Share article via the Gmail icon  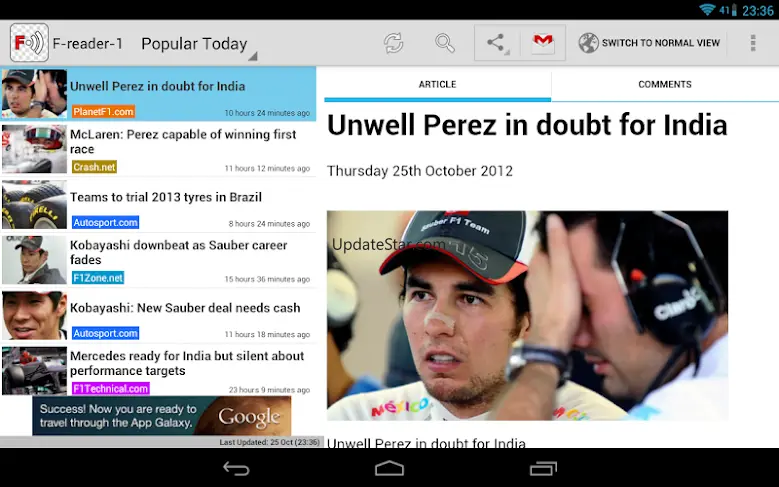[x=543, y=43]
